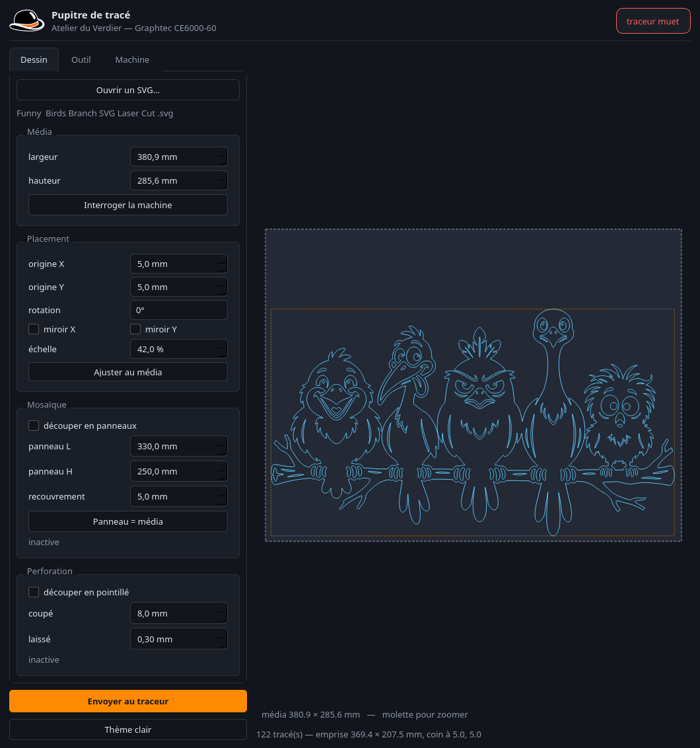The height and width of the screenshot is (748, 700).
Task: Increase origine X with its up stepper
Action: 222,259
